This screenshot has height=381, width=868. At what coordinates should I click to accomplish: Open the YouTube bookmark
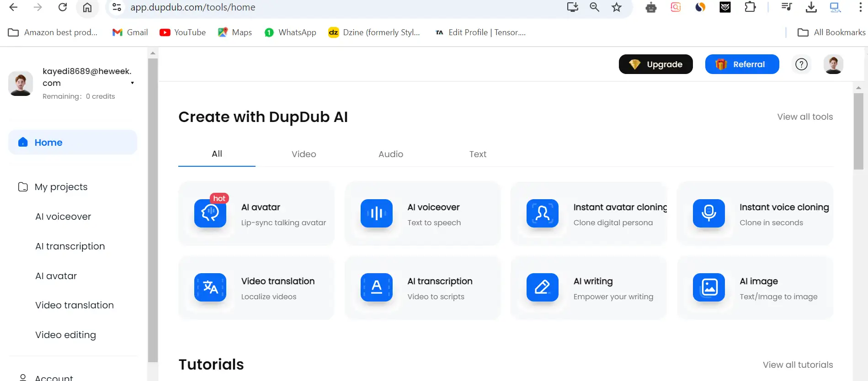point(183,32)
